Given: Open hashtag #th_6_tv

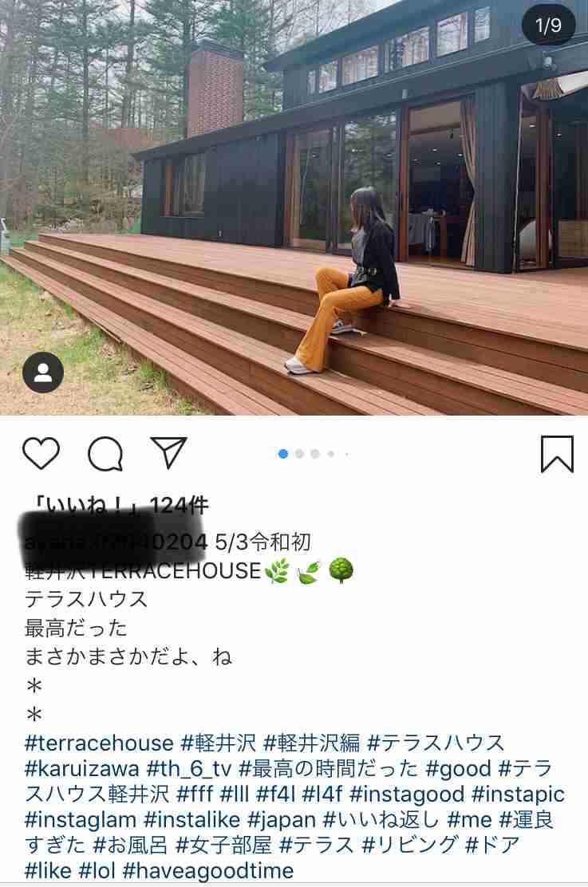Looking at the screenshot, I should coord(189,769).
